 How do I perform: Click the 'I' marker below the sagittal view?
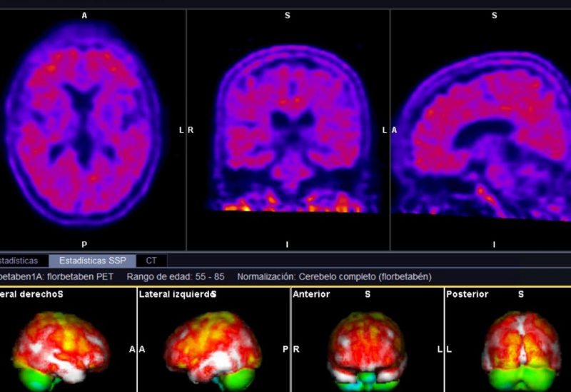coord(494,244)
